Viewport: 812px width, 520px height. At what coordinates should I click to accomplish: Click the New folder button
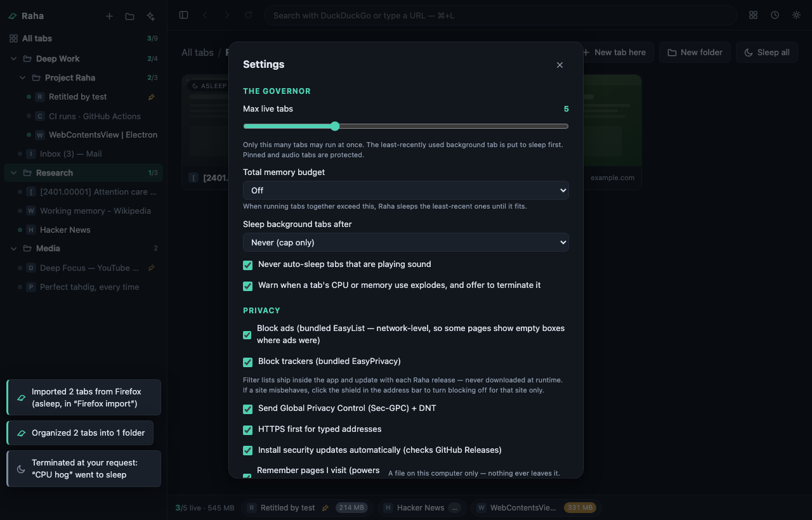tap(695, 53)
